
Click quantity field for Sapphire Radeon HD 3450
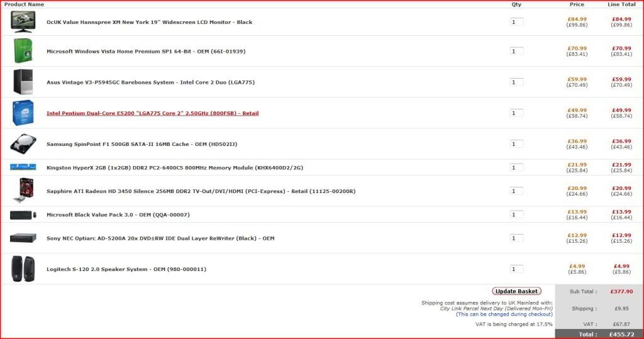click(516, 191)
